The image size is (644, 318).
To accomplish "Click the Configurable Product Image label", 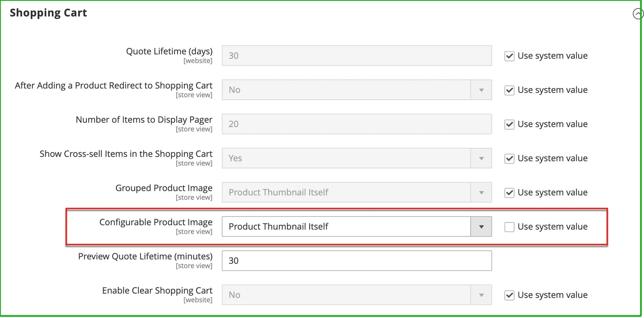I will [x=156, y=222].
